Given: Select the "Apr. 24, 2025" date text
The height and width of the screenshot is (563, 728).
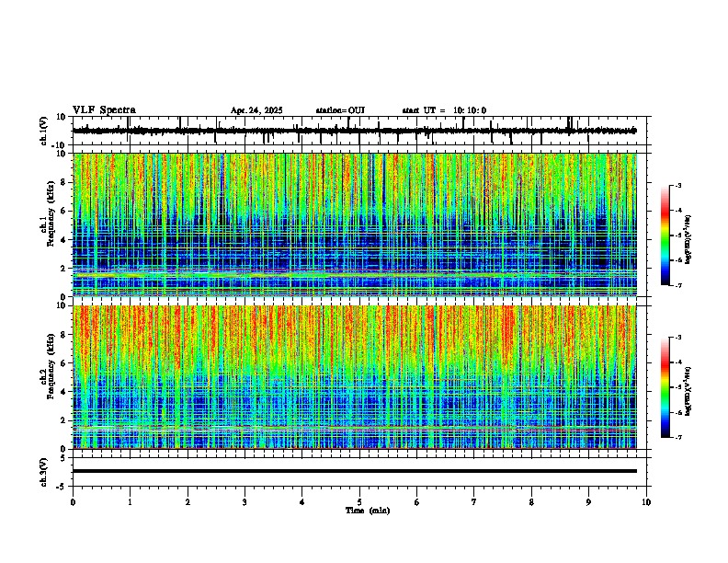Looking at the screenshot, I should pos(256,110).
